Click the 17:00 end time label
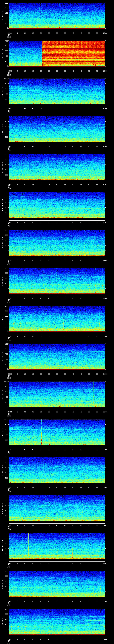The width and height of the screenshot is (114, 644). pos(105,109)
